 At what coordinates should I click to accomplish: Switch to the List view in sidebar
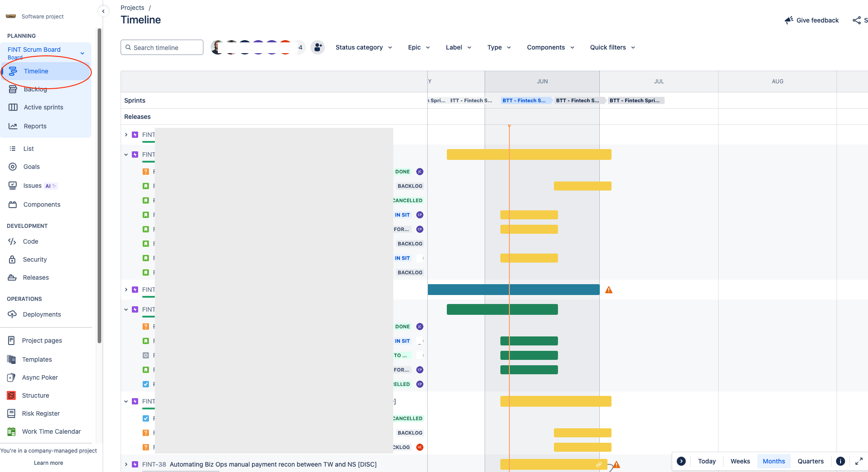coord(28,149)
